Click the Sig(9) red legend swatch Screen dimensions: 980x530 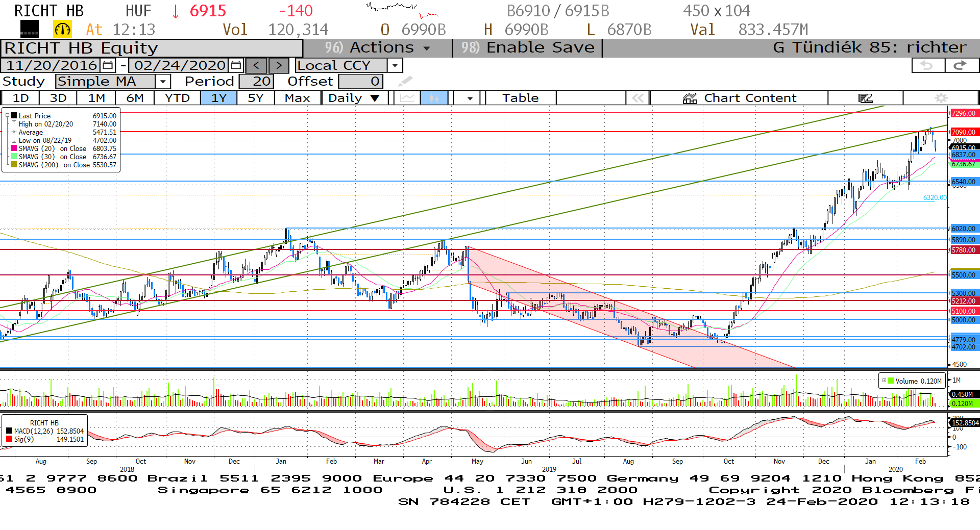9,439
